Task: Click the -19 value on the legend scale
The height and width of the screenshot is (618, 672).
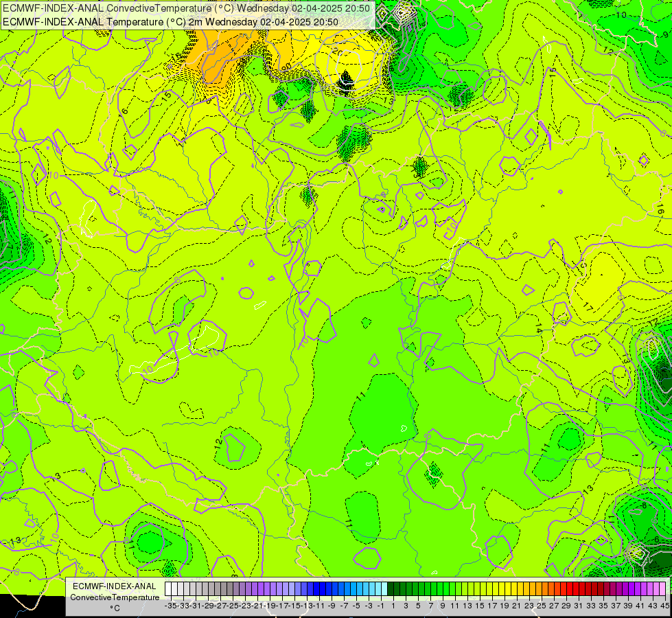Action: click(x=270, y=606)
